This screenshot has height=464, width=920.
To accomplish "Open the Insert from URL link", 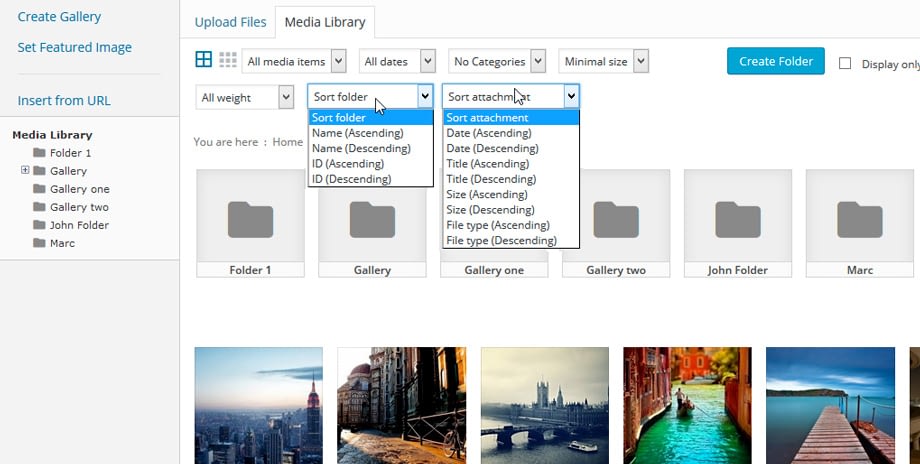I will pyautogui.click(x=64, y=100).
